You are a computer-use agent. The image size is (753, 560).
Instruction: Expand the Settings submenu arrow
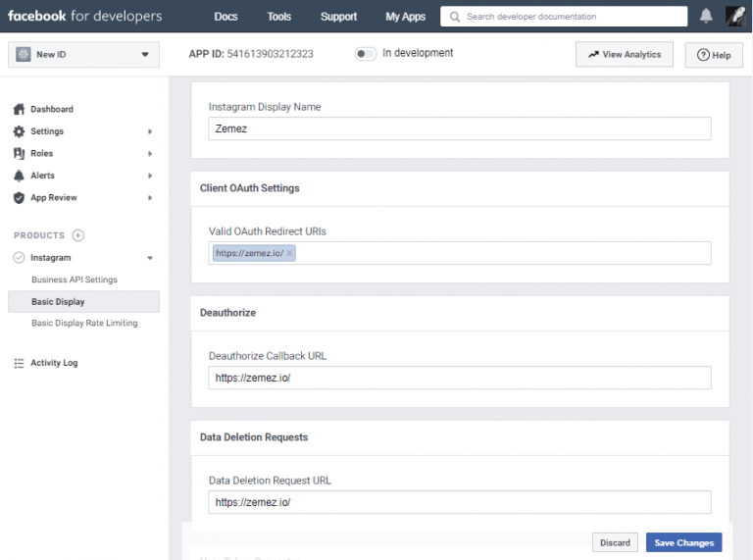[150, 131]
